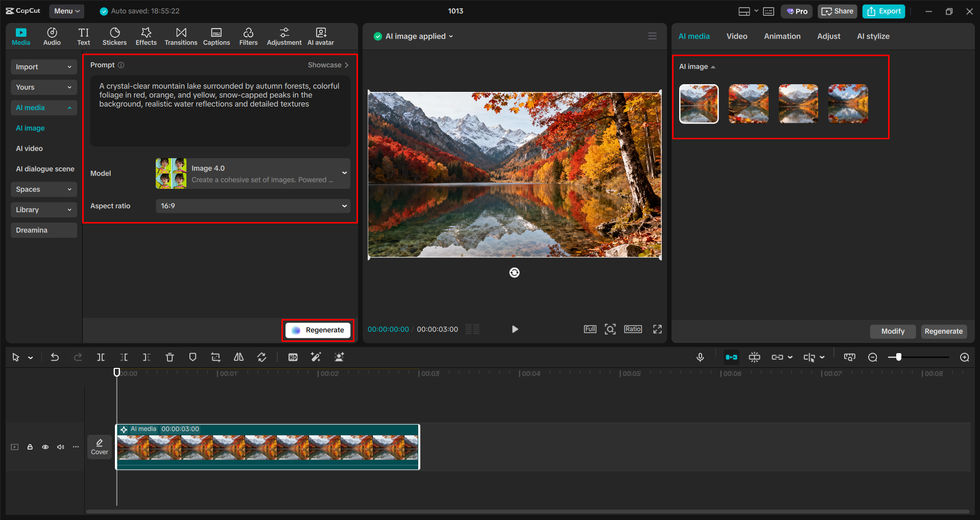Select the split tool in the timeline toolbar
Image resolution: width=980 pixels, height=520 pixels.
tap(101, 357)
